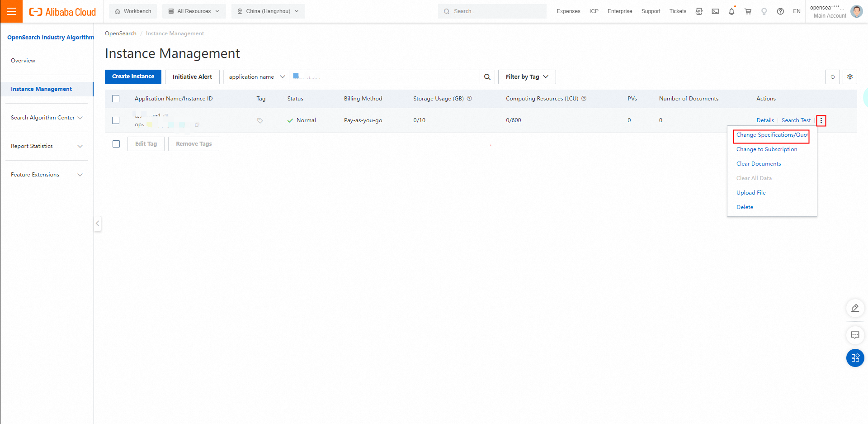The width and height of the screenshot is (868, 424).
Task: Click the user avatar picture
Action: [856, 11]
